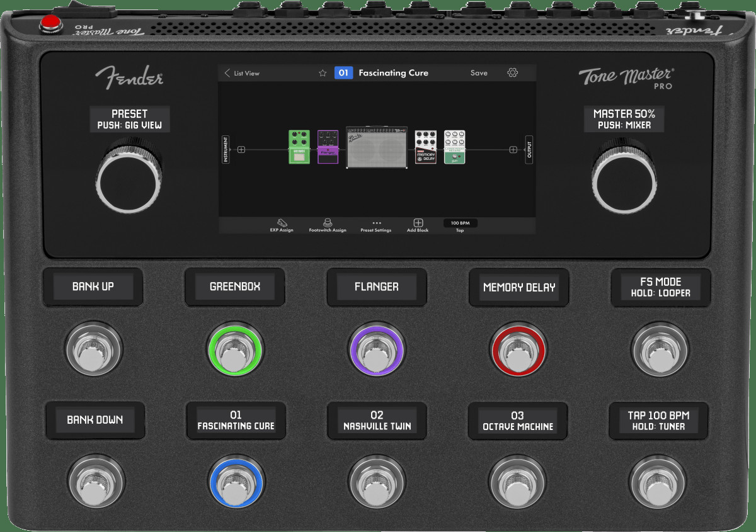The width and height of the screenshot is (756, 532).
Task: Tap the blue 01 preset number badge
Action: click(x=343, y=72)
